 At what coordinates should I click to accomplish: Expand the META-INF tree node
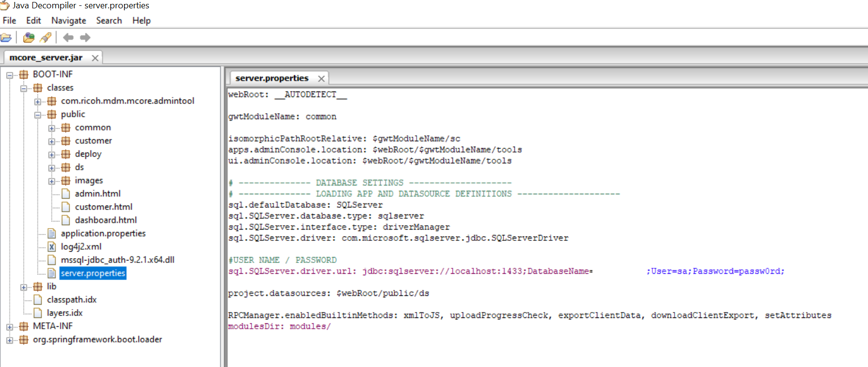click(x=9, y=327)
